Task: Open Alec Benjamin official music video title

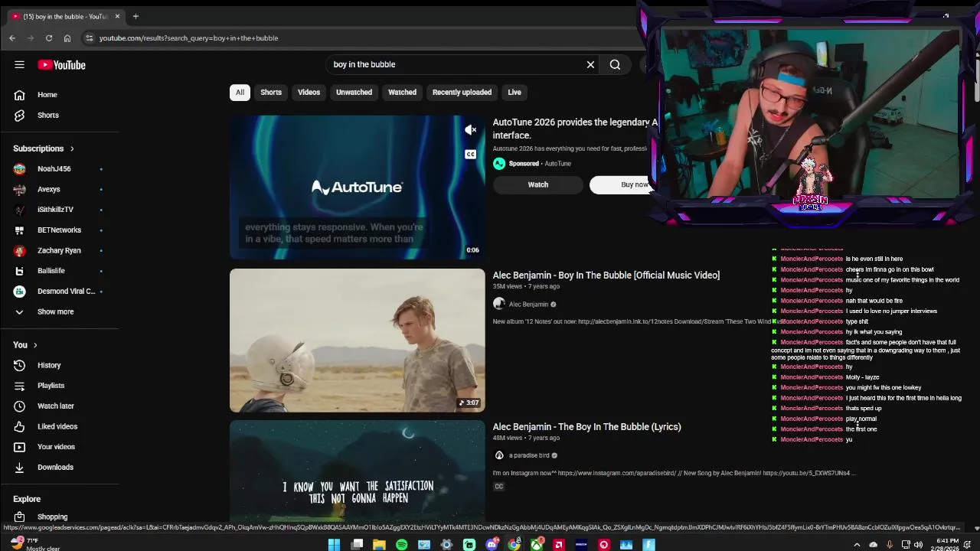Action: click(x=606, y=275)
